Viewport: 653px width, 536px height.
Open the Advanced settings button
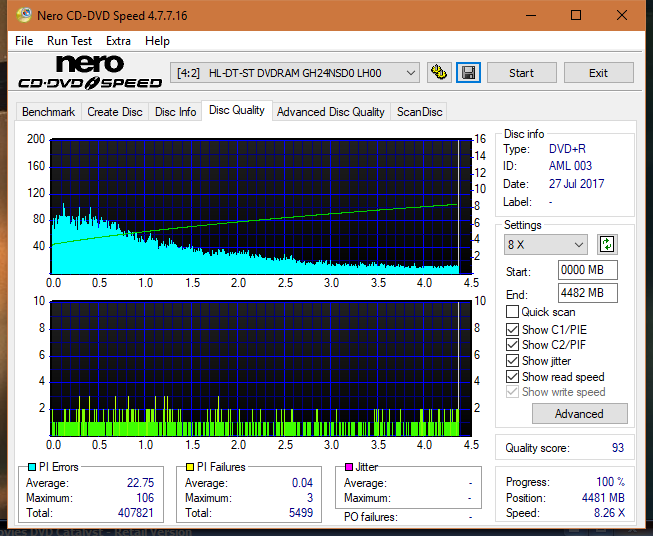click(579, 414)
